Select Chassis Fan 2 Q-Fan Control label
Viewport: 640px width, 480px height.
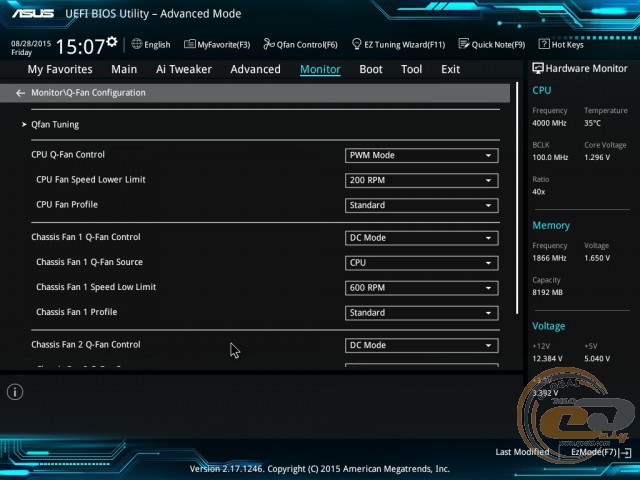coord(86,344)
